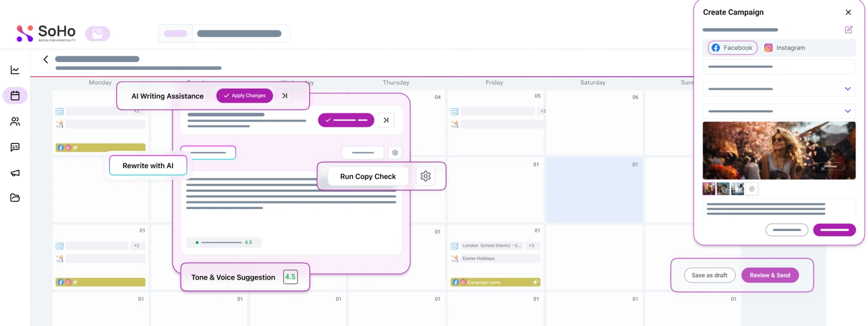Image resolution: width=868 pixels, height=326 pixels.
Task: Click the blue highlighted Saturday calendar cell
Action: click(594, 190)
